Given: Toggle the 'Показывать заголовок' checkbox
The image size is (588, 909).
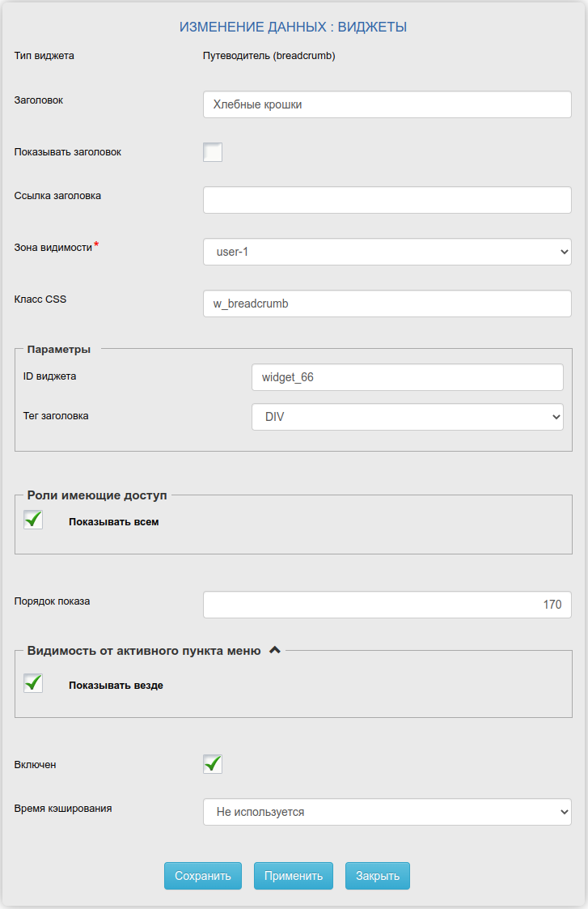Looking at the screenshot, I should 213,152.
